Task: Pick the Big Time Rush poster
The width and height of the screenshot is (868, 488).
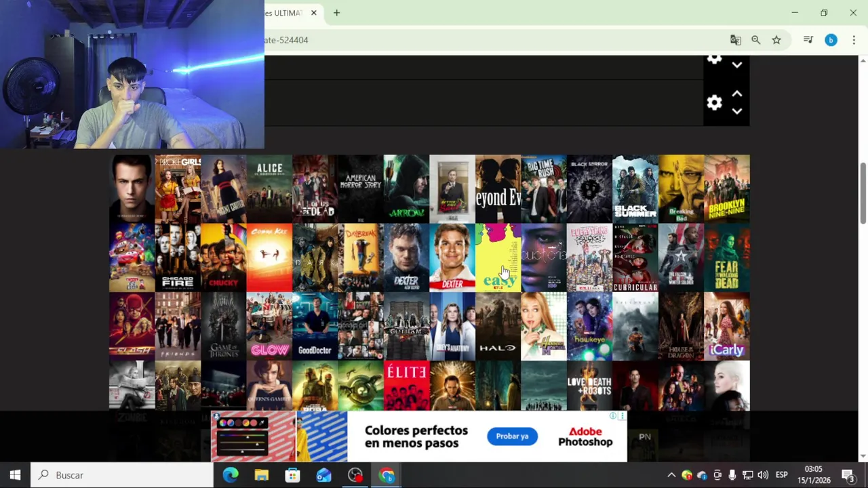Action: (x=544, y=189)
